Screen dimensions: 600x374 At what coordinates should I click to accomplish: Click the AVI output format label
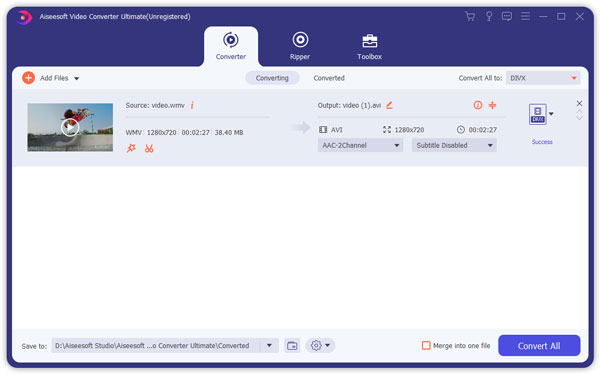coord(336,130)
